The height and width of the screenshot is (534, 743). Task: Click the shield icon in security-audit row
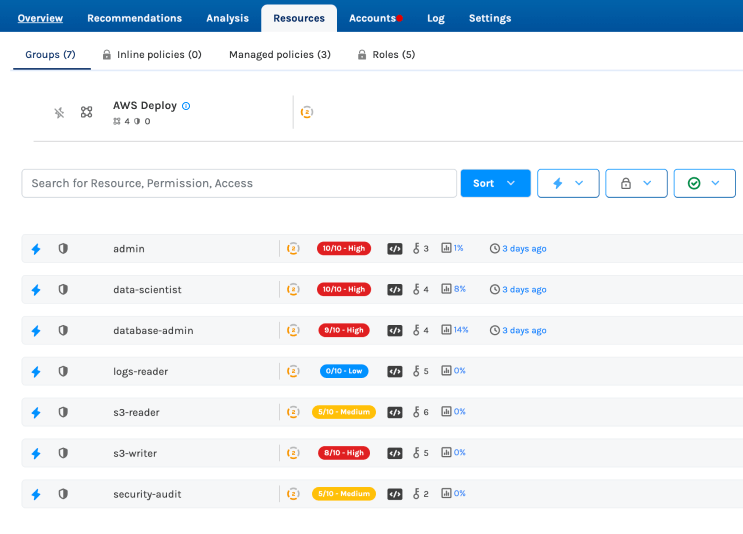[x=63, y=494]
